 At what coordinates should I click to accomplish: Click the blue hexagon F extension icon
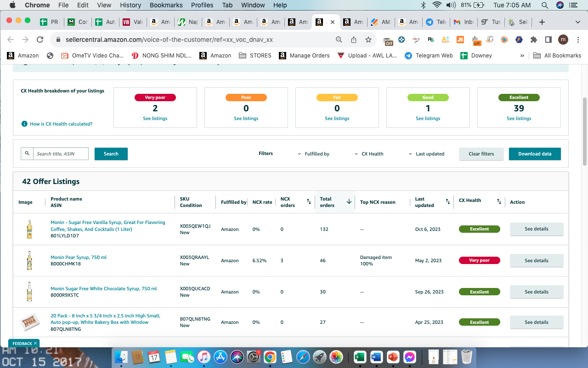tap(519, 40)
